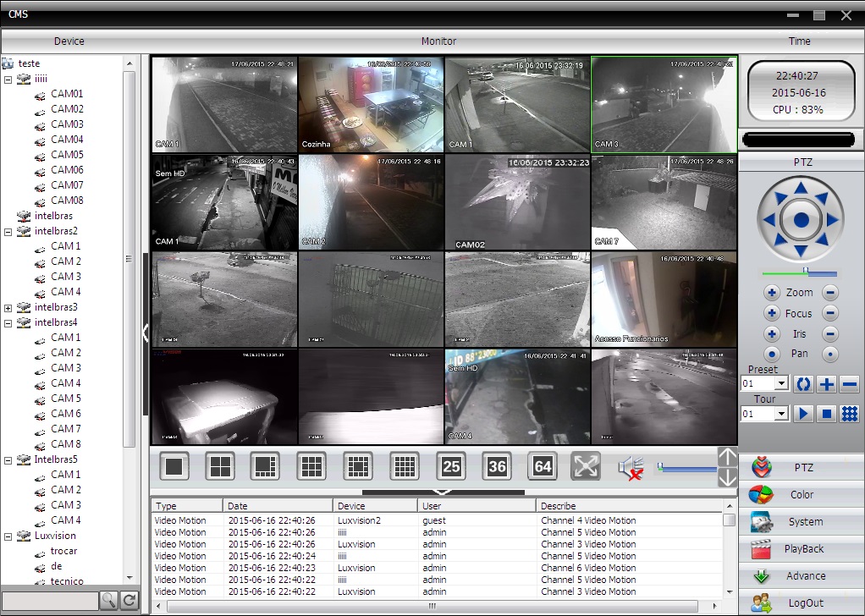Open the Color settings panel
Screen dimensions: 865x616
pos(802,495)
